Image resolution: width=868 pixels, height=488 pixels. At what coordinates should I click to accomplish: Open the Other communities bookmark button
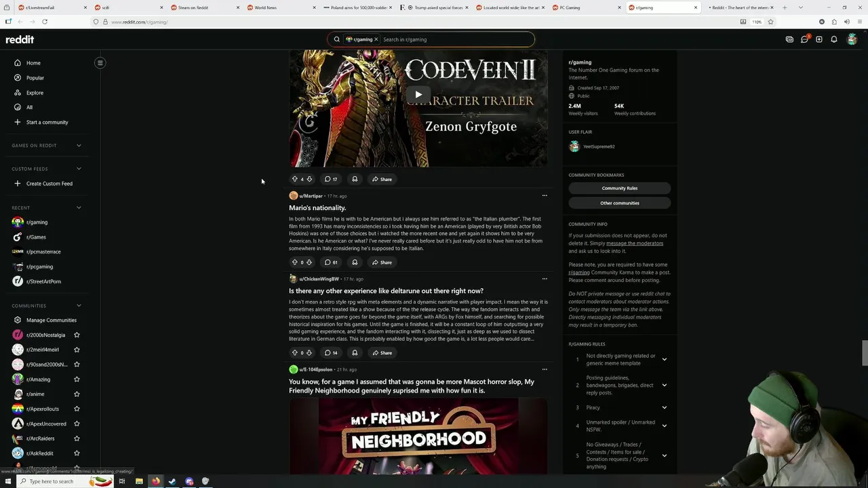pos(620,203)
